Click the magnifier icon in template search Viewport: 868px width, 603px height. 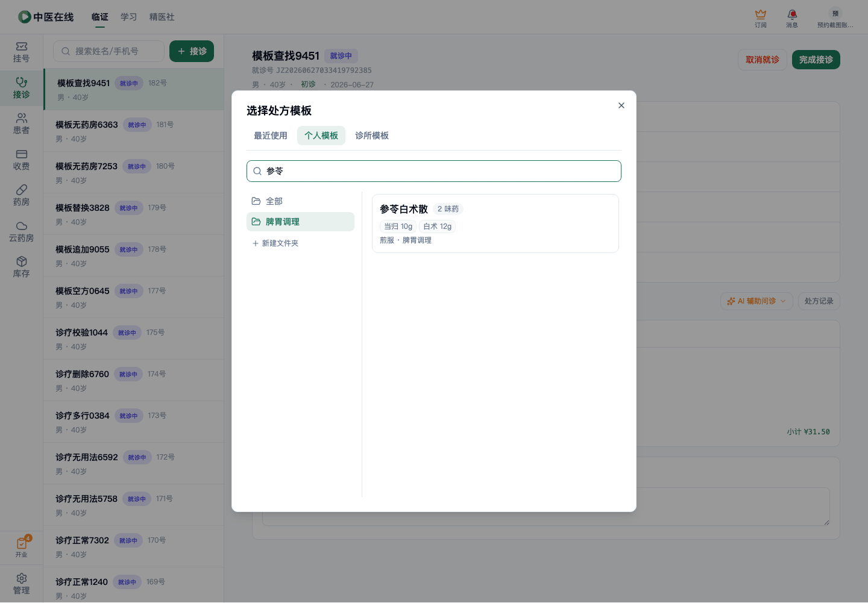coord(257,171)
